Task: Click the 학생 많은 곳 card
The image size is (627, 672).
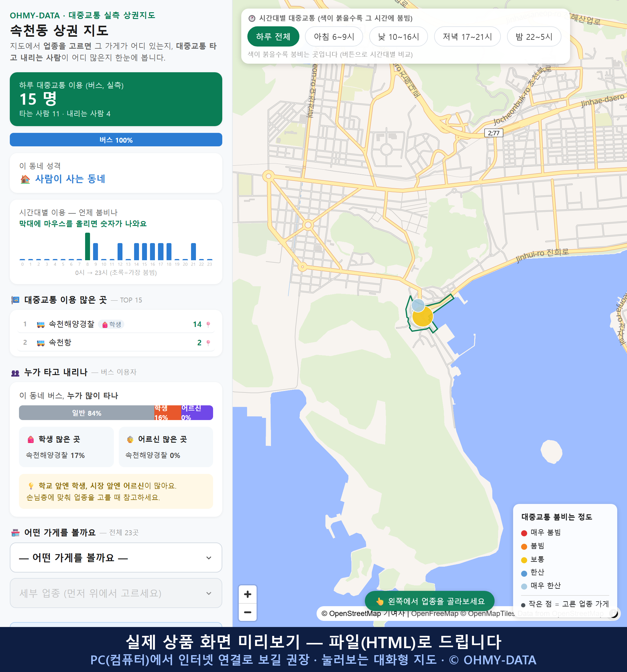Action: click(x=66, y=447)
